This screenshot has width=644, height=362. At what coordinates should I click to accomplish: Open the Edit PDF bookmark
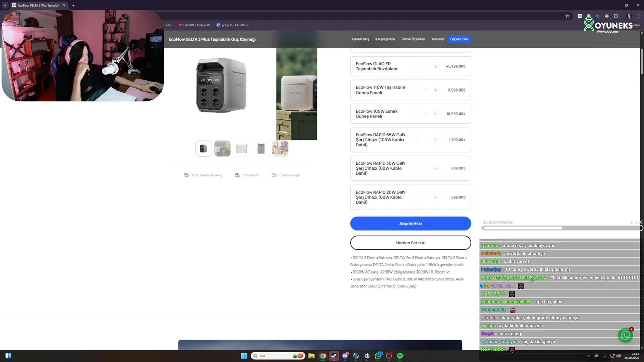(x=196, y=25)
